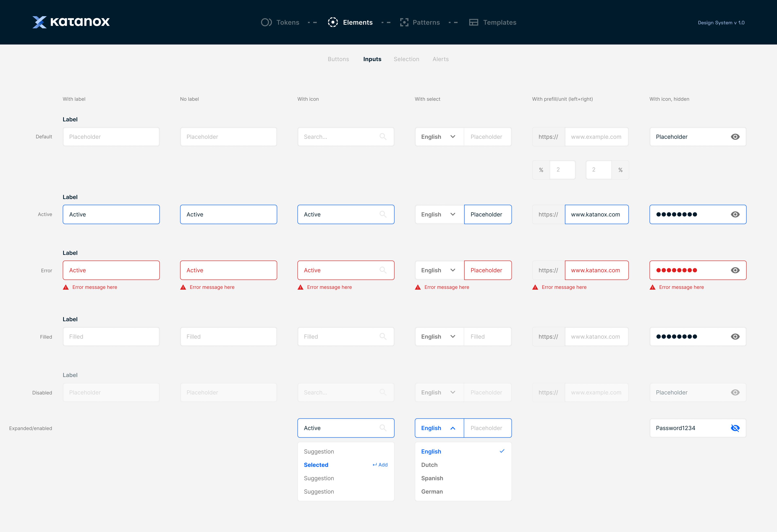Click the number field with % prefix
Screen dimensions: 777x532
562,170
